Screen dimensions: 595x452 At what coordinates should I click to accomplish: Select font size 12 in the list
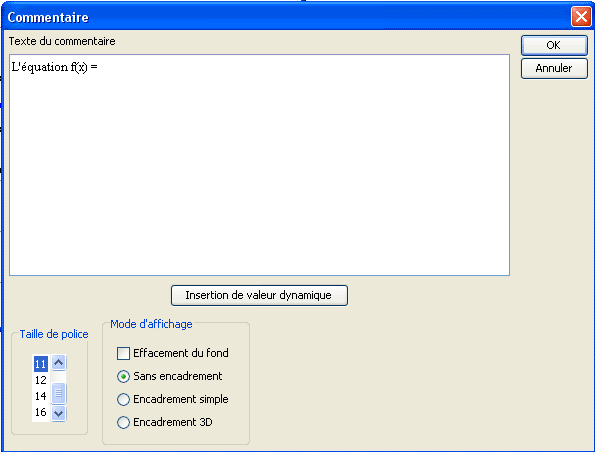tap(41, 380)
